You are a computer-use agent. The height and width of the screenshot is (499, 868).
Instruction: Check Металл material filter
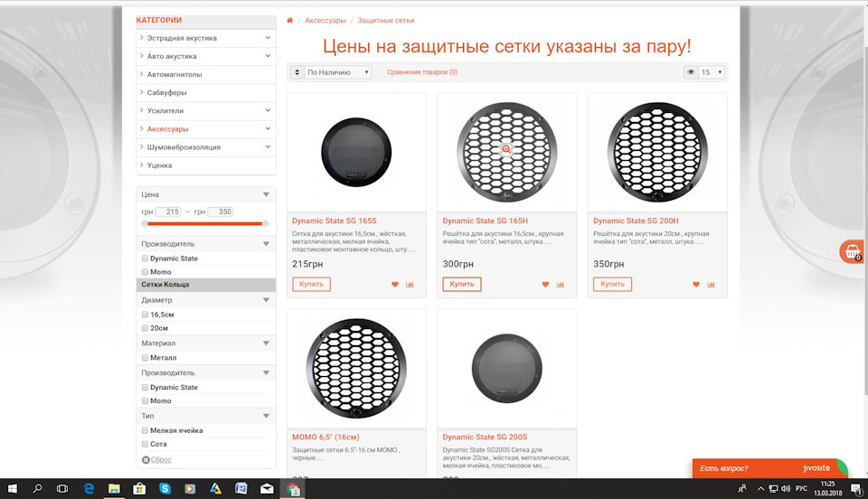click(x=145, y=358)
